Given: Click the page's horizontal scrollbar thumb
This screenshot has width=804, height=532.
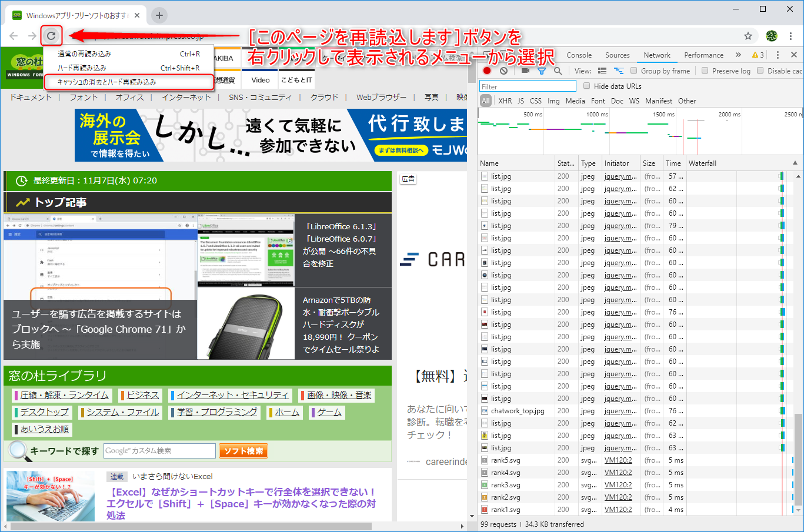Looking at the screenshot, I should point(191,526).
